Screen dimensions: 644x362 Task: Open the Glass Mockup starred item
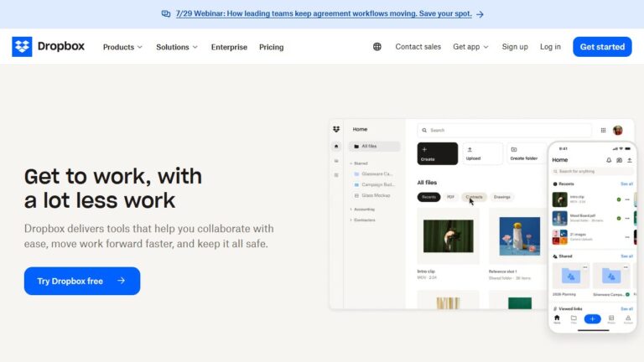372,195
